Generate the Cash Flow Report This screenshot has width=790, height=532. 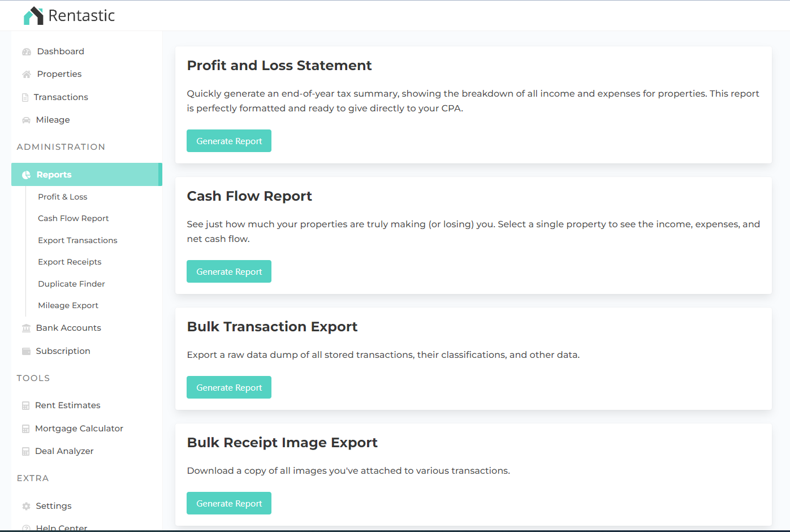[x=228, y=271]
